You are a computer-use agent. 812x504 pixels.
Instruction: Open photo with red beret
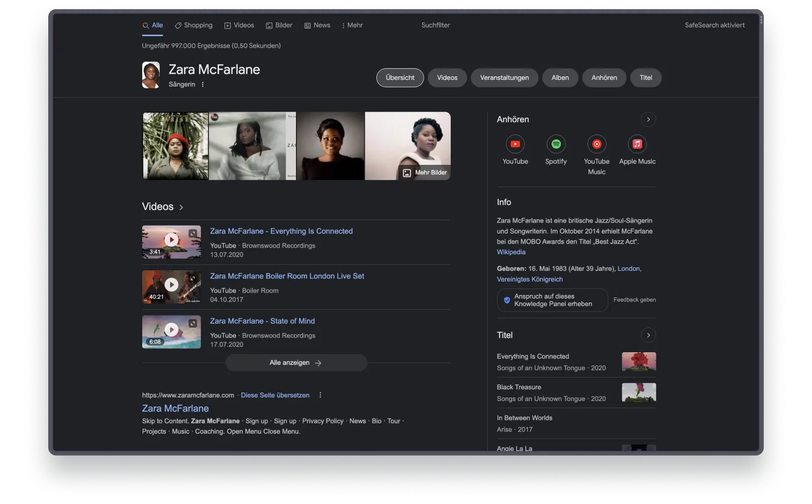175,146
